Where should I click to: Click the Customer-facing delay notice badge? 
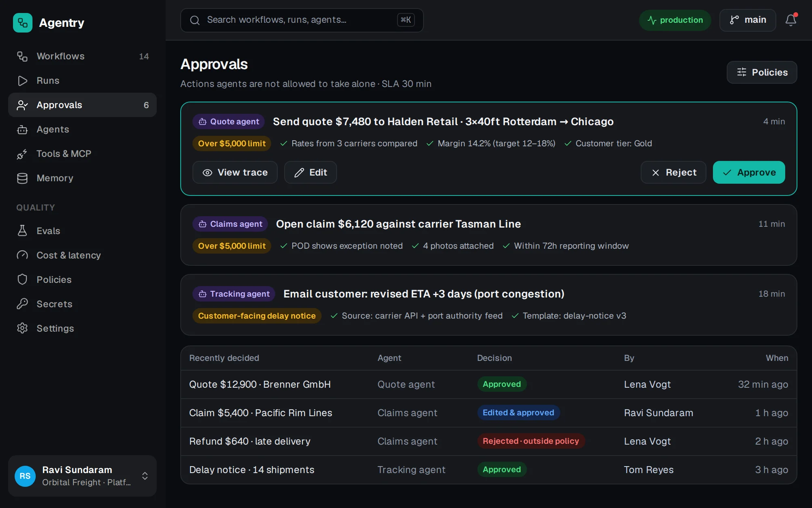pos(257,316)
